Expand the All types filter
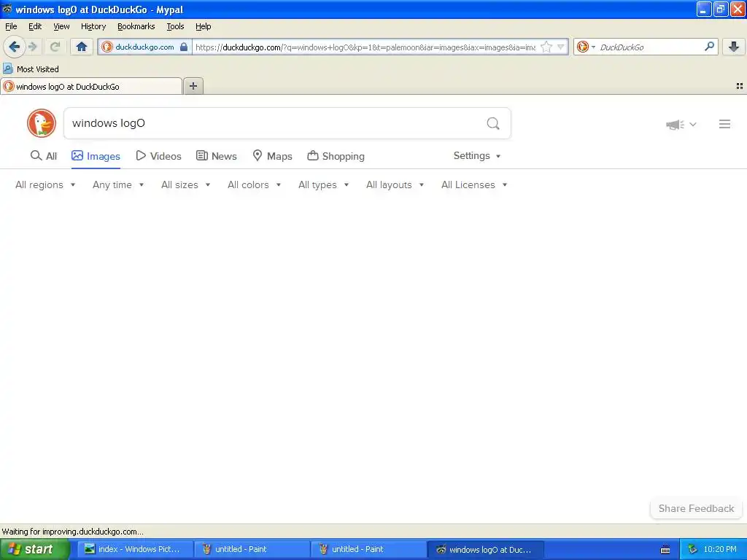Image resolution: width=747 pixels, height=560 pixels. 323,184
